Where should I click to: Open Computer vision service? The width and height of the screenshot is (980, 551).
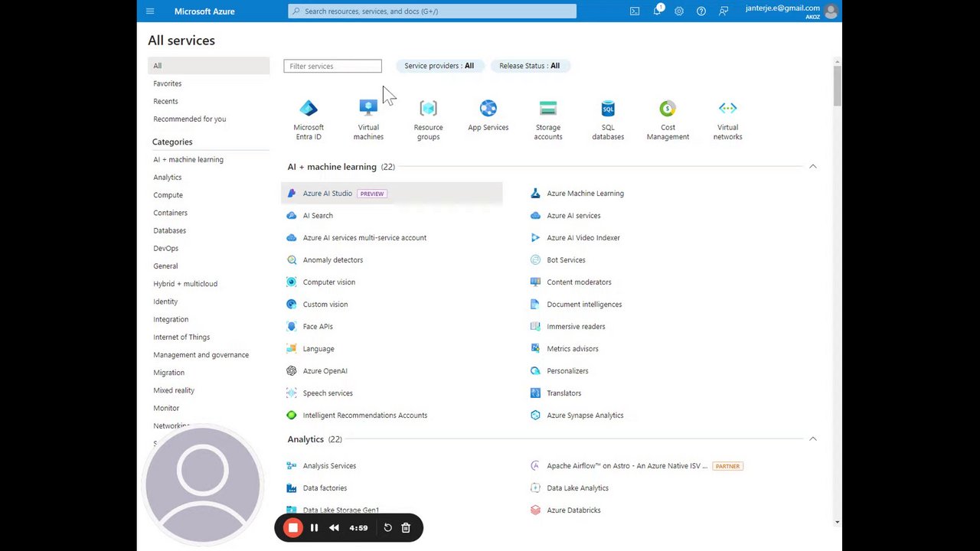[x=328, y=282]
